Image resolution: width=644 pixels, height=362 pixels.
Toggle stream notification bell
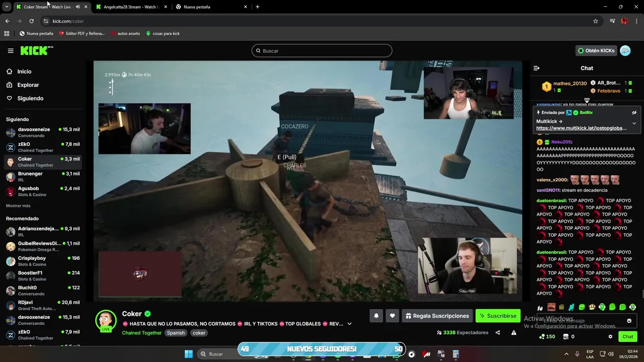click(x=376, y=316)
